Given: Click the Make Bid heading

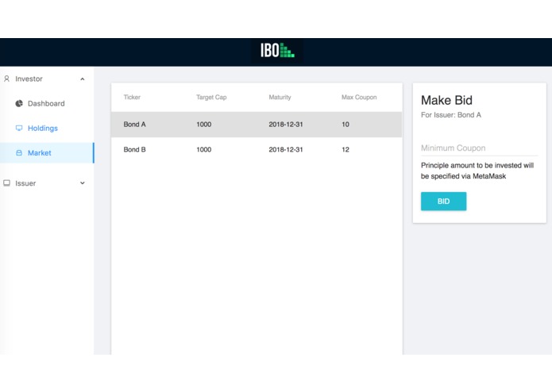Looking at the screenshot, I should tap(446, 100).
